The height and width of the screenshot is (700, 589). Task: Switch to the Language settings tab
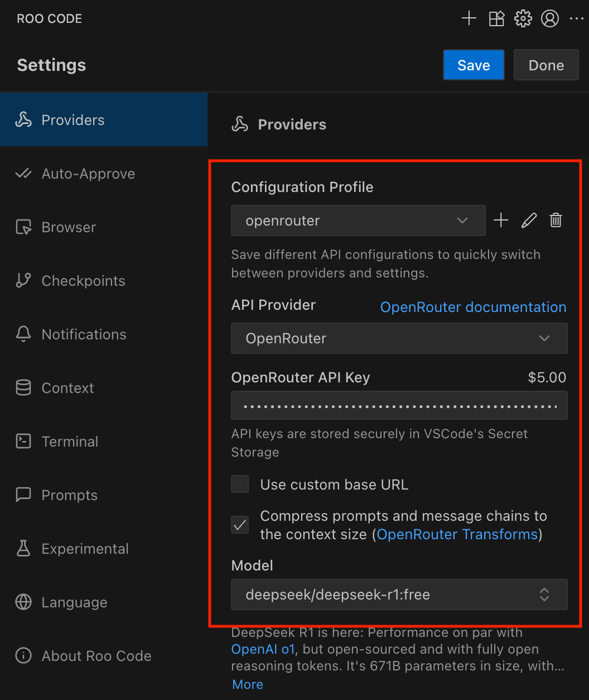click(x=104, y=602)
